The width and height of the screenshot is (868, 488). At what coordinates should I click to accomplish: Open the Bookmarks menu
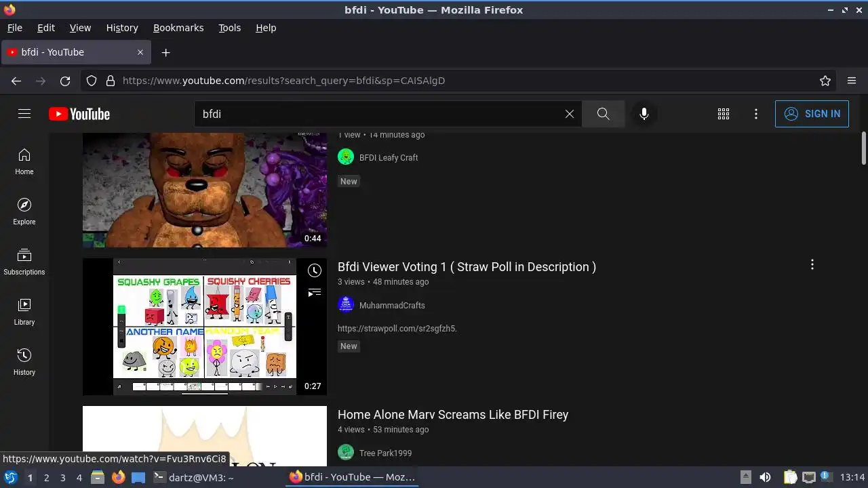pyautogui.click(x=178, y=28)
